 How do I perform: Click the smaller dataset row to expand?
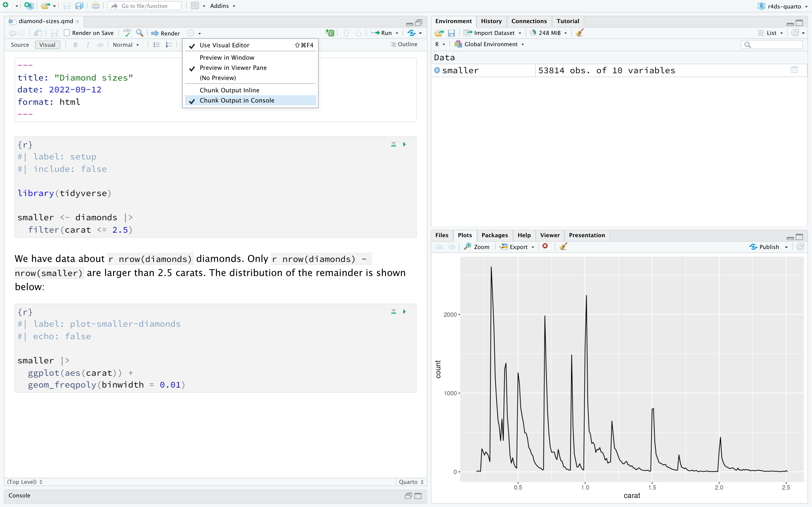point(439,70)
